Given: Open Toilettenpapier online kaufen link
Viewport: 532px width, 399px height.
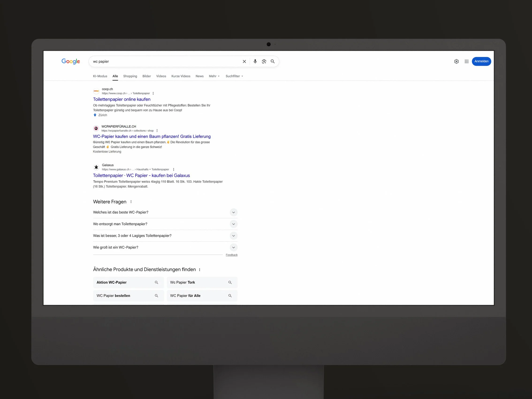Looking at the screenshot, I should tap(122, 99).
